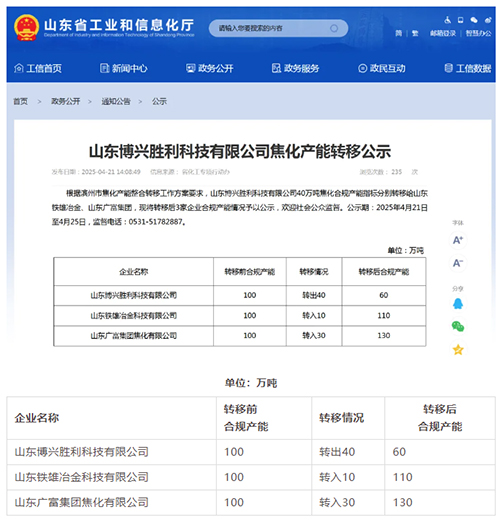The width and height of the screenshot is (500, 525).
Task: Go to 工信首页 nav item
Action: [x=38, y=68]
